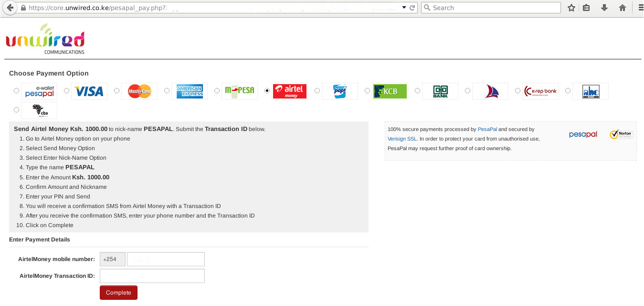The height and width of the screenshot is (306, 644).
Task: Click the pesapal logo in security notice
Action: [x=583, y=134]
